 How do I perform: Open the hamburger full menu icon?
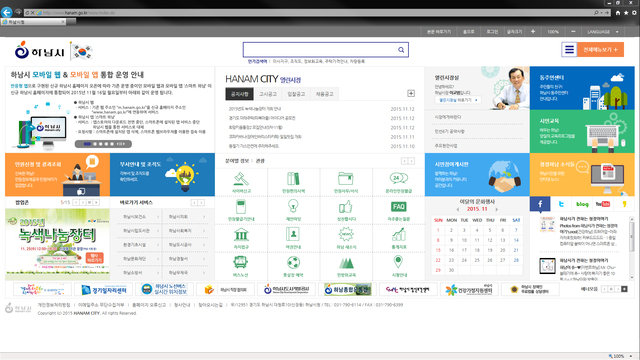pyautogui.click(x=569, y=50)
